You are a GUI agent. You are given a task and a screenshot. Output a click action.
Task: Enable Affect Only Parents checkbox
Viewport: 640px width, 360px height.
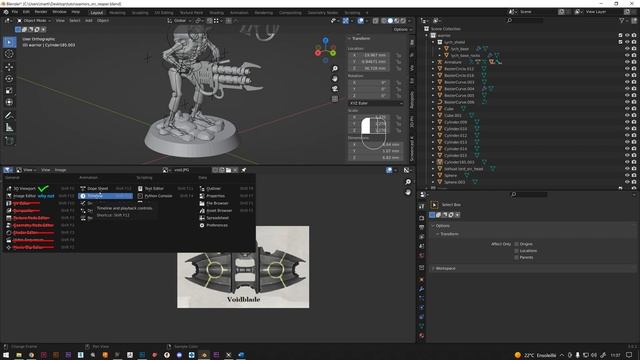point(516,258)
